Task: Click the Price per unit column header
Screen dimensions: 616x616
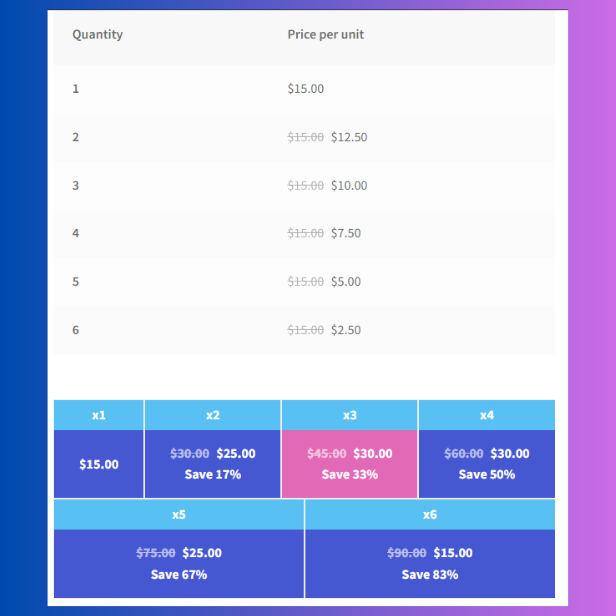Action: [x=326, y=35]
